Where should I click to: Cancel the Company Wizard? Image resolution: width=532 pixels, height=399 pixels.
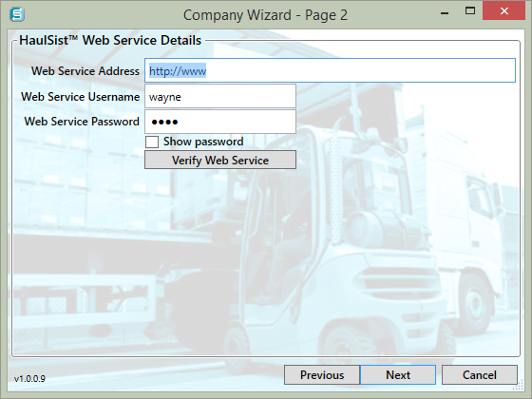coord(480,375)
